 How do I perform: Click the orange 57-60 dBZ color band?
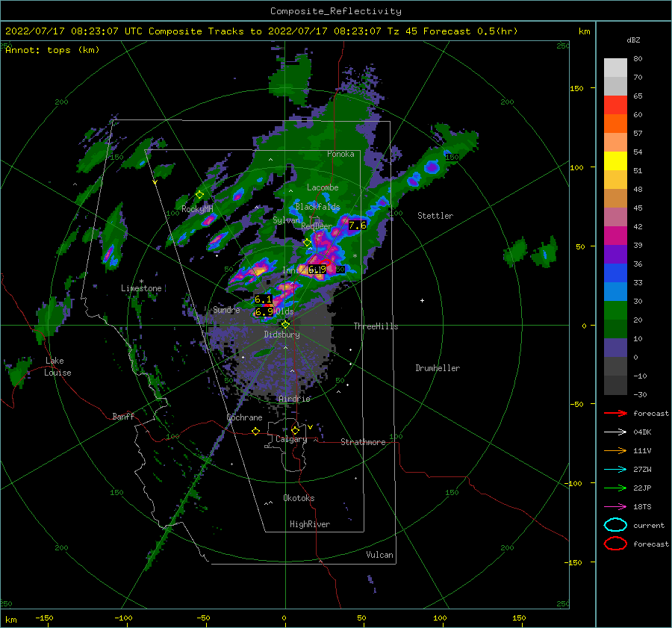(615, 124)
